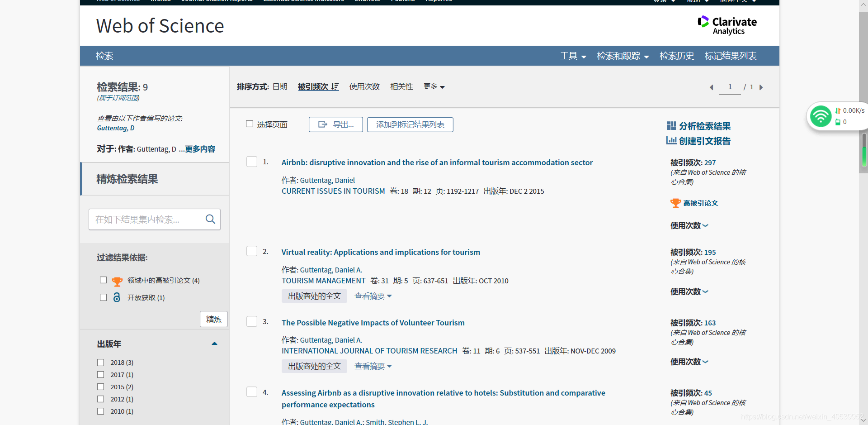This screenshot has height=425, width=868.
Task: Open The Possible Negative Impacts article title
Action: pos(373,323)
